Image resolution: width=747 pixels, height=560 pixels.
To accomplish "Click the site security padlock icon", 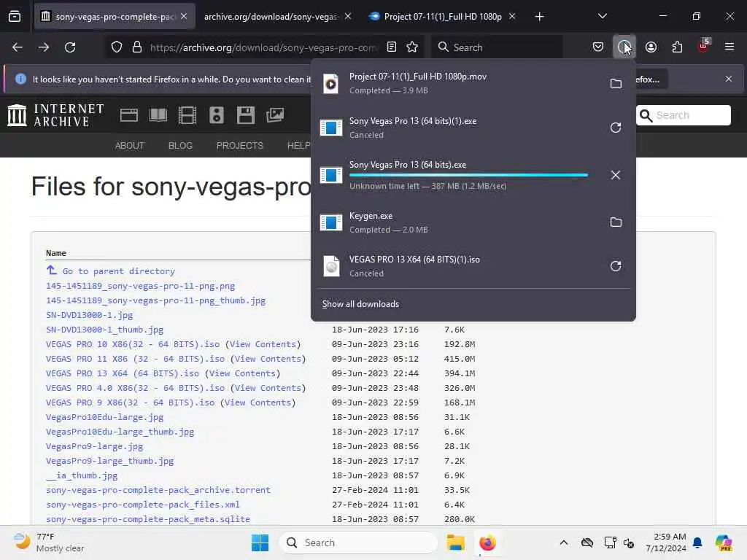I will [x=136, y=47].
